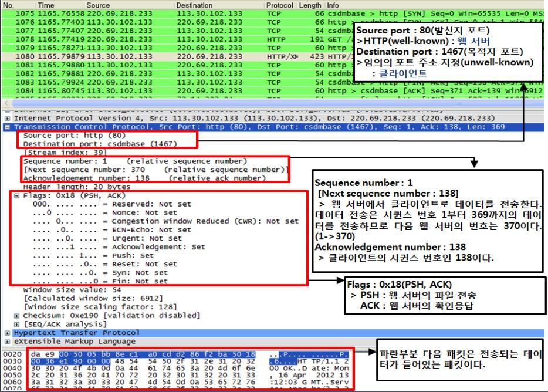Select the Header length: 20 bytes field
Image resolution: width=548 pixels, height=392 pixels.
click(x=76, y=187)
